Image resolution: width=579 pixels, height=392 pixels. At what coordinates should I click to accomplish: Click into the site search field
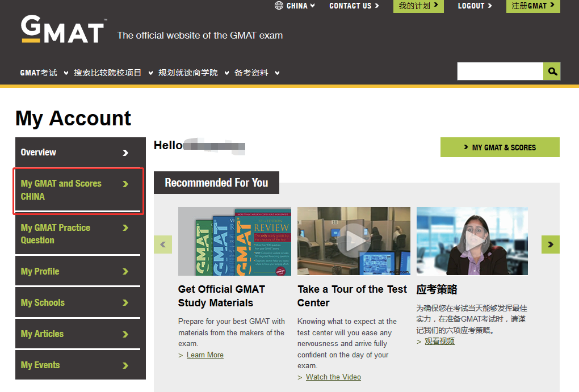click(x=500, y=71)
